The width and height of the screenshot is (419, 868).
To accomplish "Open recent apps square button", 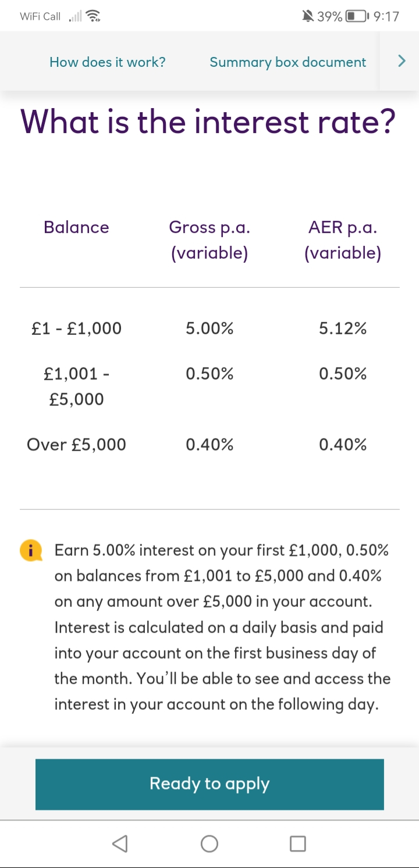I will 297,844.
